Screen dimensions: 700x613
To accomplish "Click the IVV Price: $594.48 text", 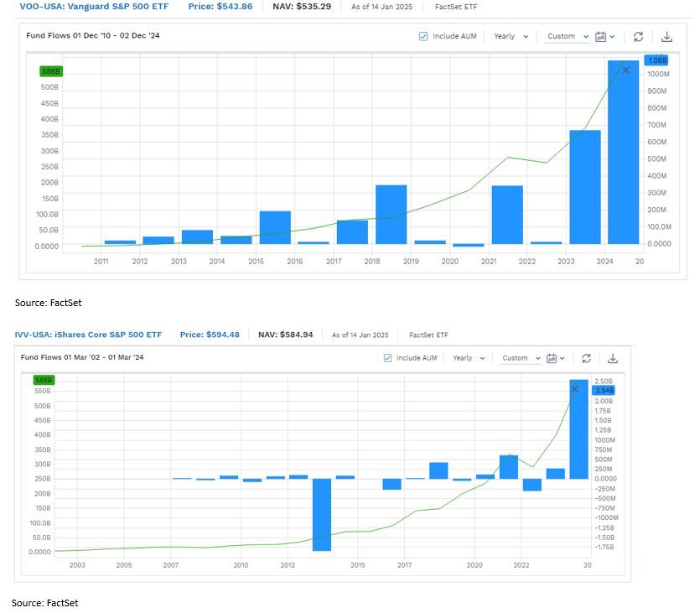I will click(210, 335).
